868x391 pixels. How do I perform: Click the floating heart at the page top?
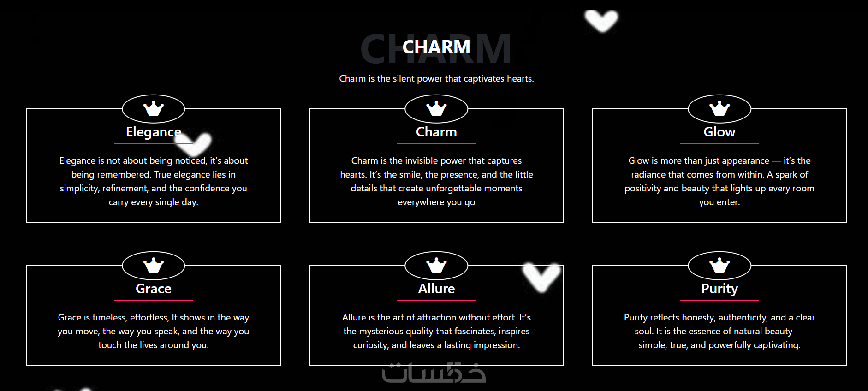pos(601,21)
